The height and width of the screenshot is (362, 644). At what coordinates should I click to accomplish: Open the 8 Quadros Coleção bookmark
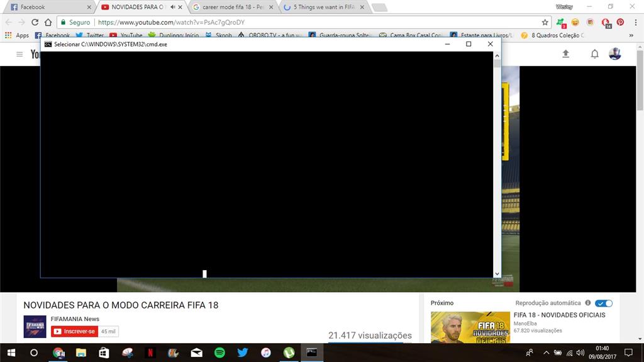point(552,35)
